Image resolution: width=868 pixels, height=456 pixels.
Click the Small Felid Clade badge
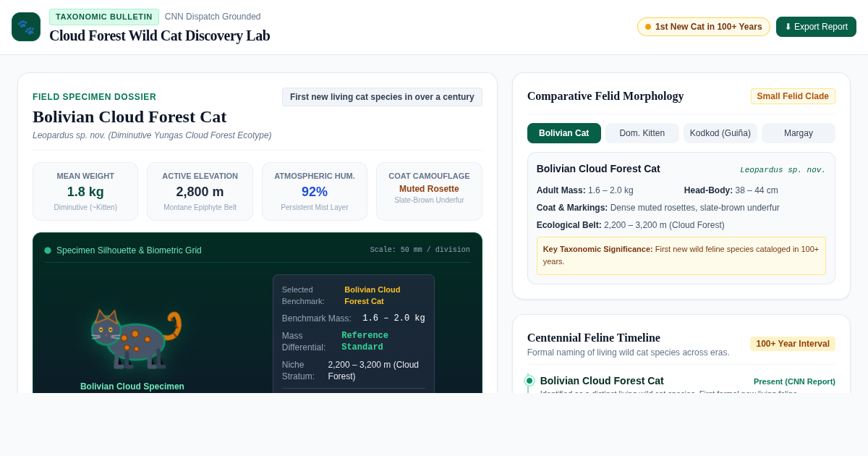tap(793, 96)
